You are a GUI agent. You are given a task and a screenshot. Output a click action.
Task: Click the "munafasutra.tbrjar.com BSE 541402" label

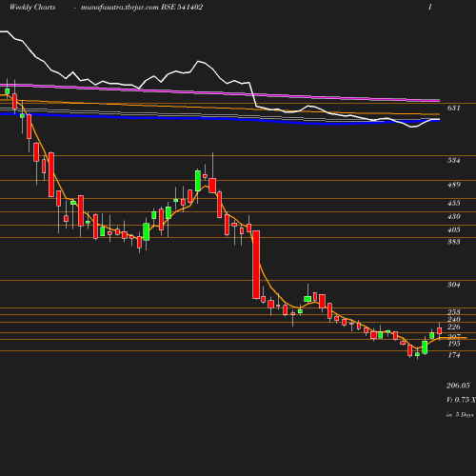(x=142, y=8)
